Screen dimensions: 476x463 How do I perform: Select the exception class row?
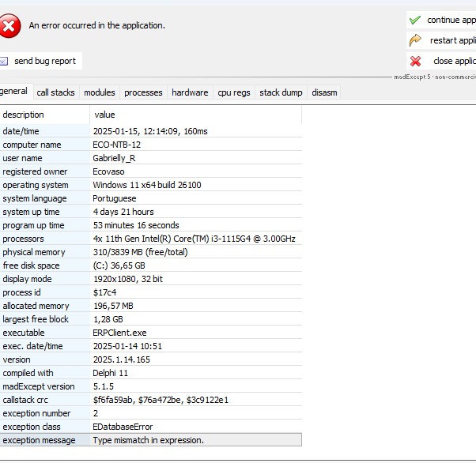tap(150, 427)
